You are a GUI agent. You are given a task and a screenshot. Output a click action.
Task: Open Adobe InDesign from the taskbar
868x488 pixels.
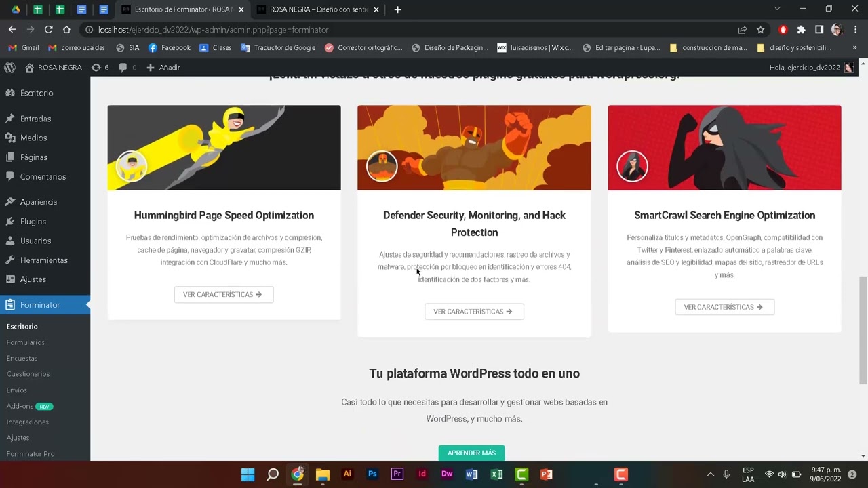pos(422,474)
